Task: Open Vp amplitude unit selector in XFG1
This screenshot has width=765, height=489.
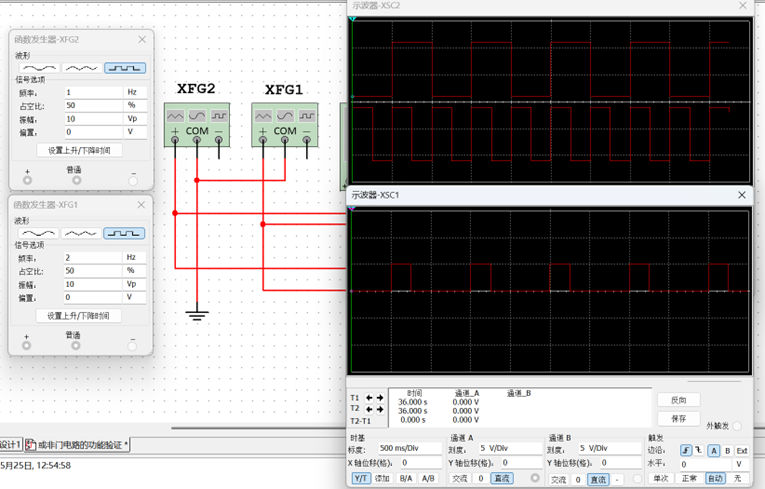Action: coord(135,284)
